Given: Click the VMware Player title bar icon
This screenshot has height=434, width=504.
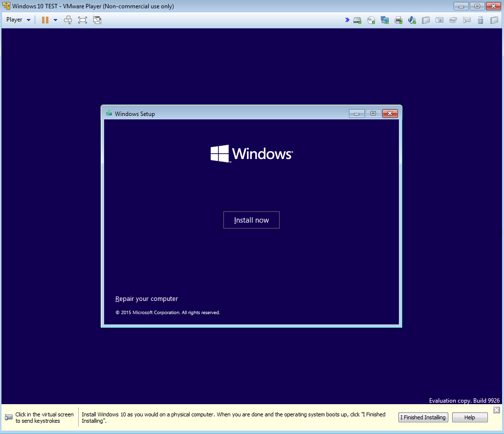Looking at the screenshot, I should coord(6,6).
